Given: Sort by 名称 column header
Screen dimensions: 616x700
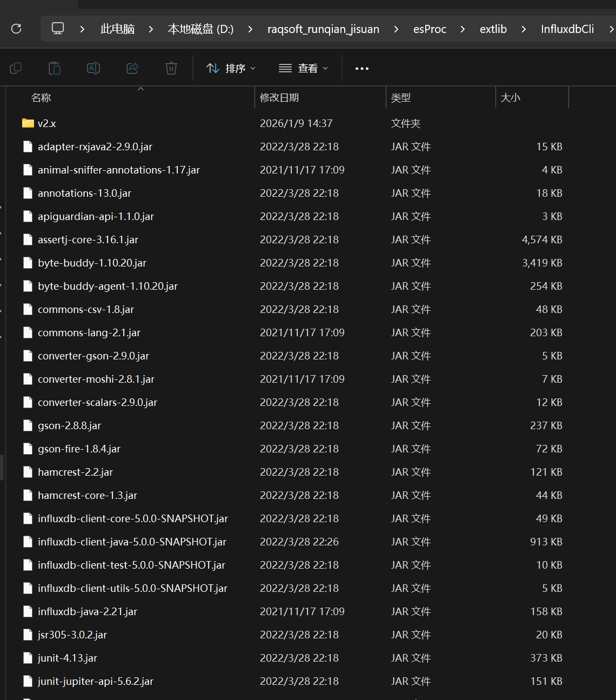Looking at the screenshot, I should coord(41,98).
